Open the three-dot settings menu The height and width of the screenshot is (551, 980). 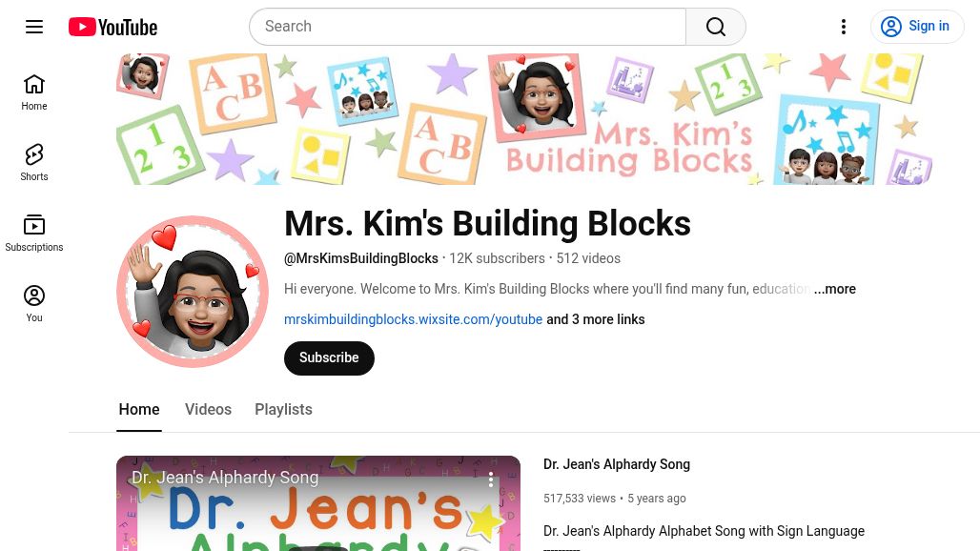(x=843, y=27)
